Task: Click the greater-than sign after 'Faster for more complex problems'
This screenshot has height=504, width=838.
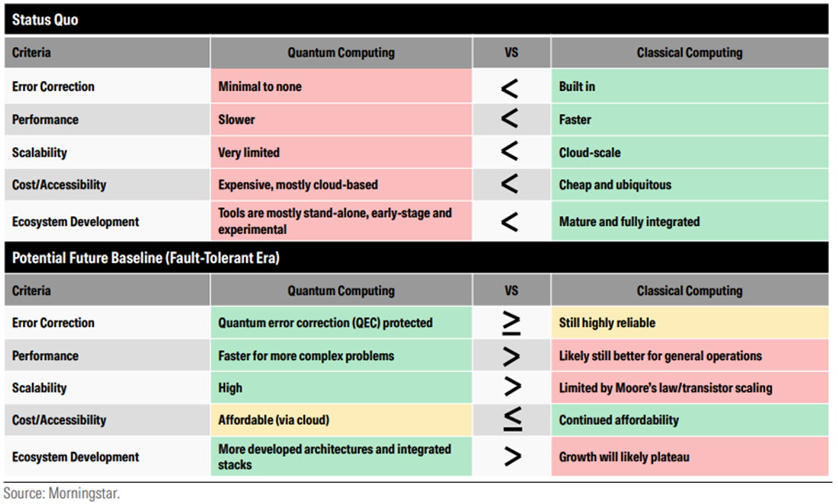Action: [x=511, y=356]
